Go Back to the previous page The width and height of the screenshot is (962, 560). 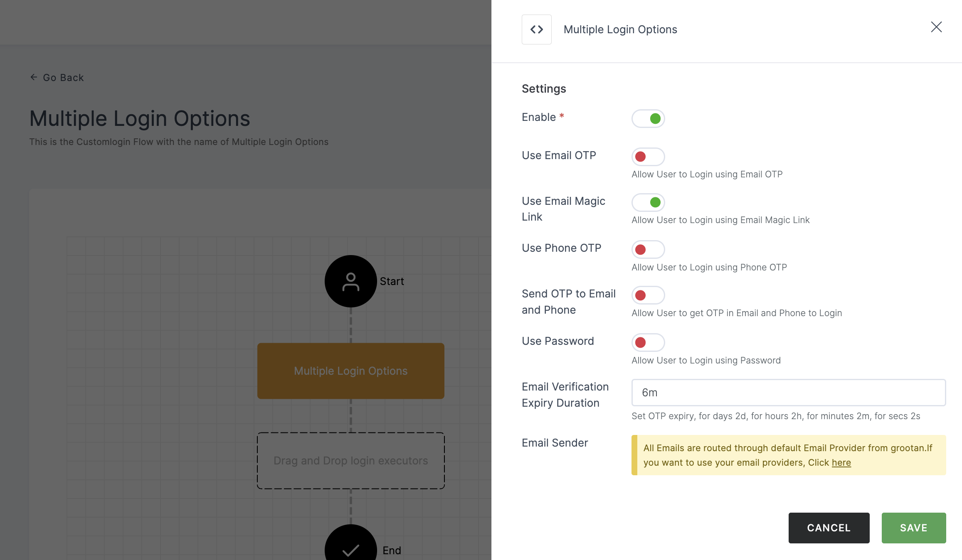57,78
